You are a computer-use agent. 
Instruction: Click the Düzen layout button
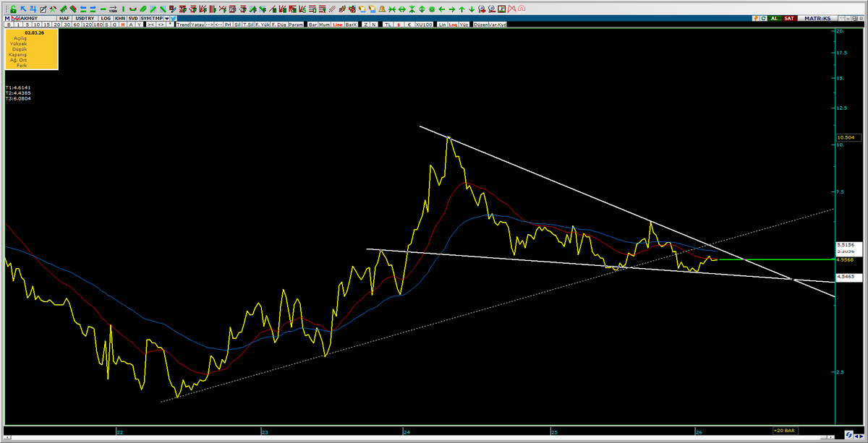(480, 25)
